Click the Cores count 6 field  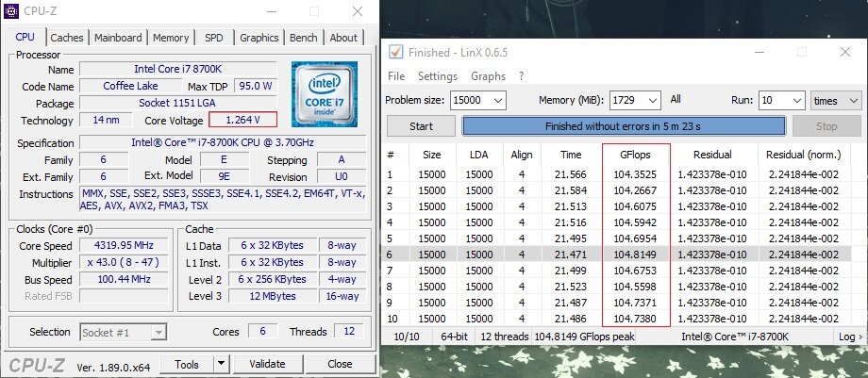point(262,331)
